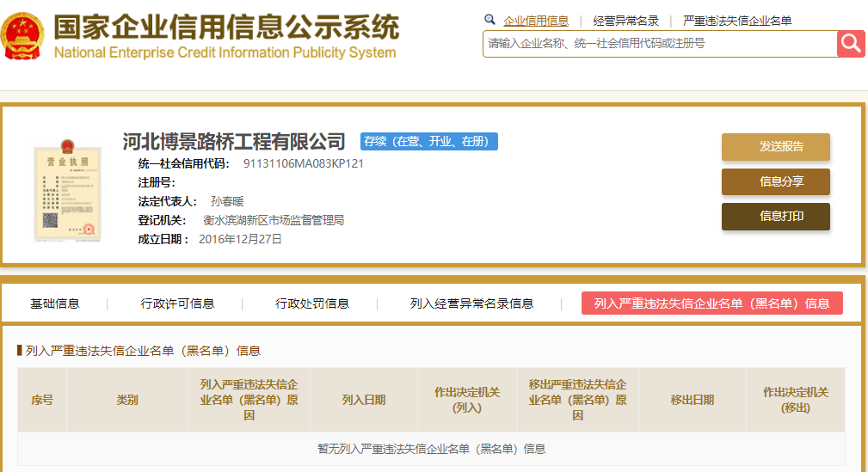Switch to the 基础信息 tab
Image resolution: width=868 pixels, height=472 pixels.
(x=55, y=303)
